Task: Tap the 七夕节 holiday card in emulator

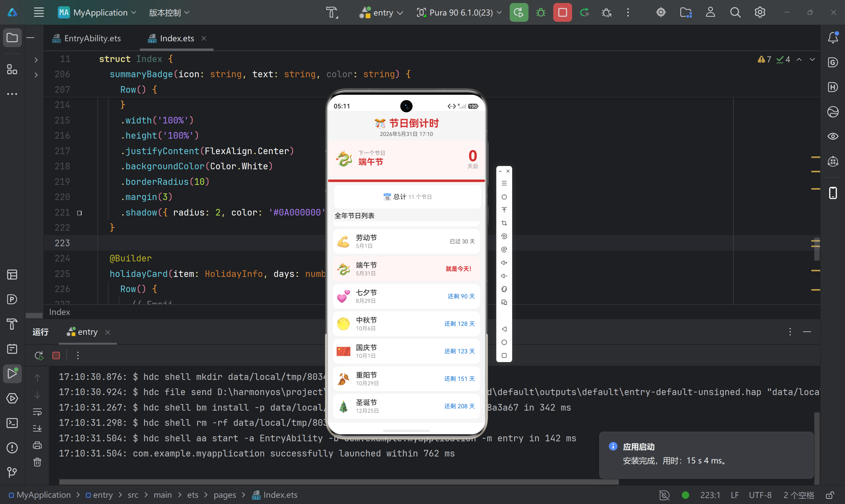Action: (x=406, y=296)
